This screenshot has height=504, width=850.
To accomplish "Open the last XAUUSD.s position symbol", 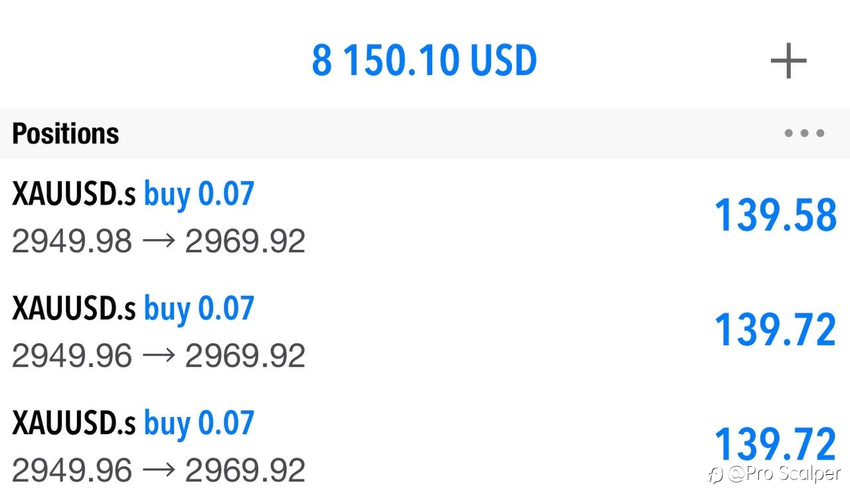I will (74, 424).
